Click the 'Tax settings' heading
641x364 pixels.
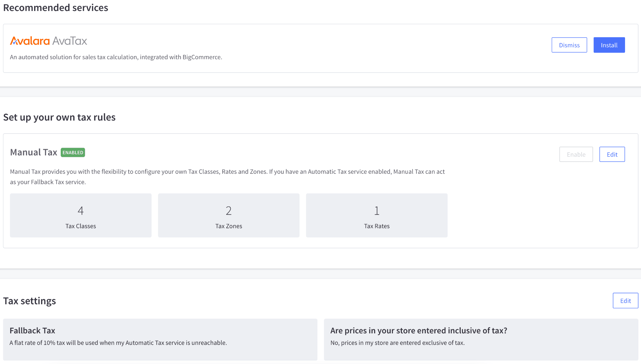tap(29, 301)
